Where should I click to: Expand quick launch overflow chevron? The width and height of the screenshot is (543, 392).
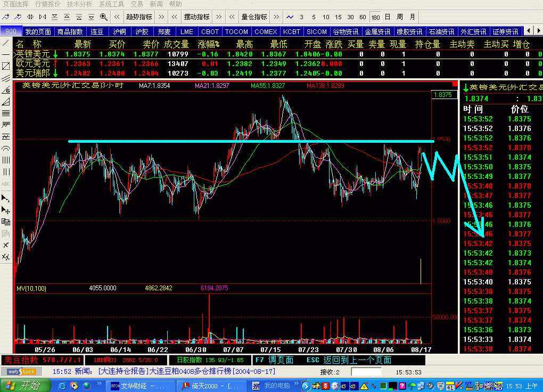click(99, 383)
